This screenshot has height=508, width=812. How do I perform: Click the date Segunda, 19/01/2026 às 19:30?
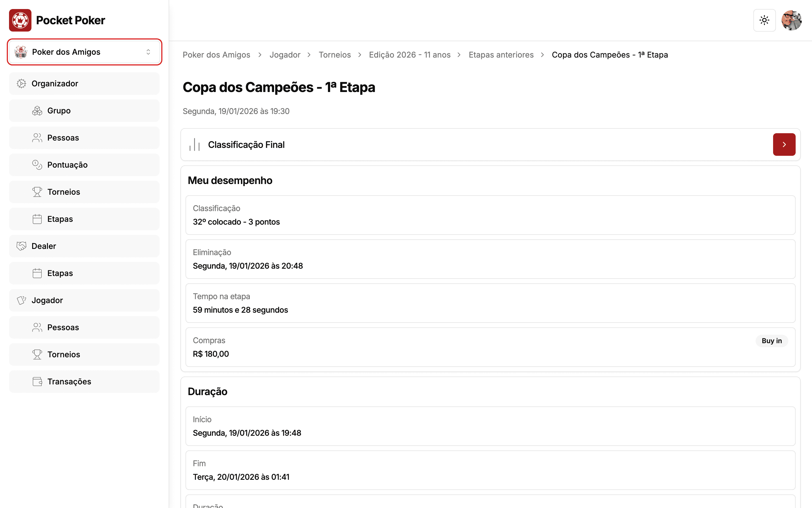(x=236, y=111)
